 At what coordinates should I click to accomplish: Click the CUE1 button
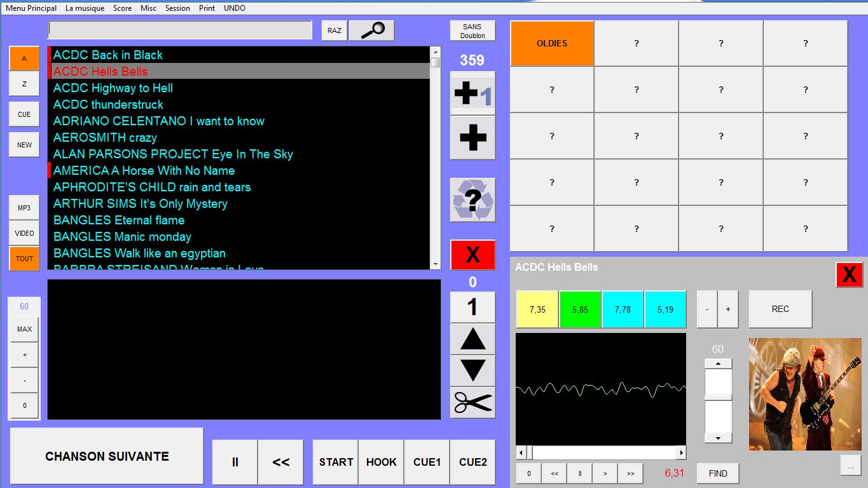point(427,462)
